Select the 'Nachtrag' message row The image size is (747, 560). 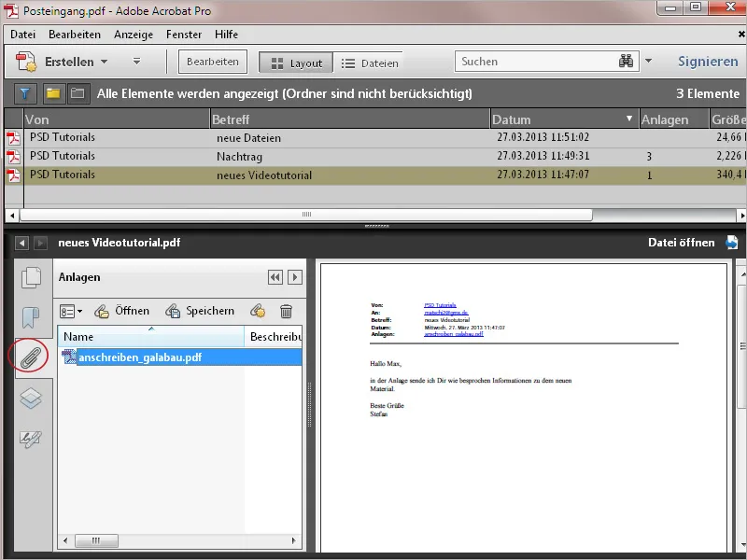coord(375,156)
